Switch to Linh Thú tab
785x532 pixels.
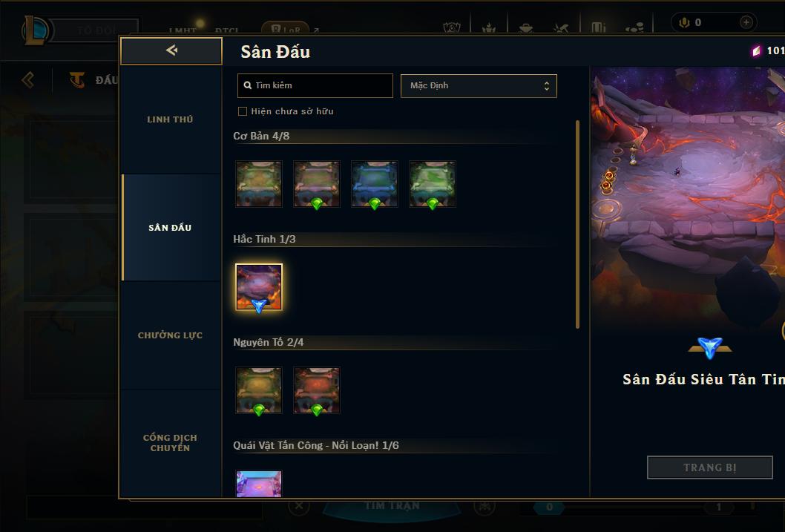[x=170, y=119]
